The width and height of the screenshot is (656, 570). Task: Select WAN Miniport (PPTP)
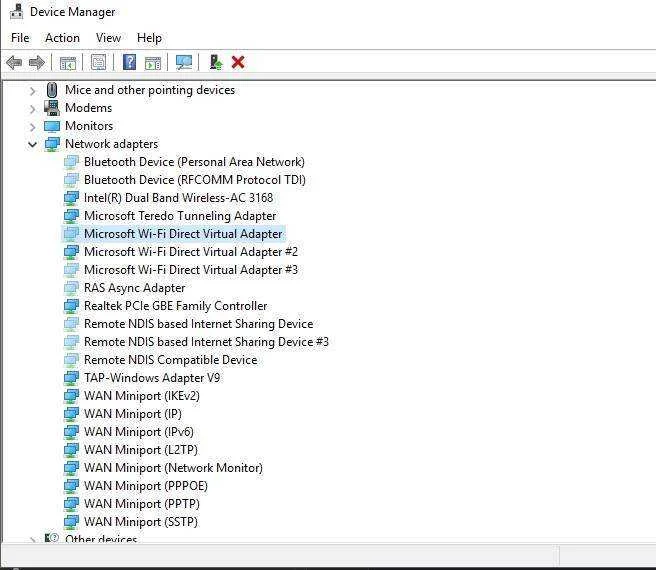[x=142, y=504]
